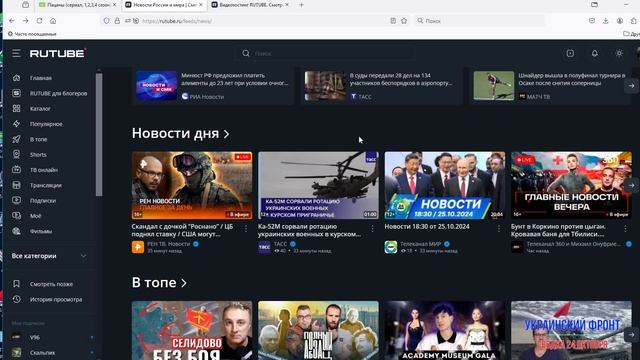This screenshot has width=640, height=360.
Task: Open РЕН ТВ. Новости channel link
Action: (169, 244)
